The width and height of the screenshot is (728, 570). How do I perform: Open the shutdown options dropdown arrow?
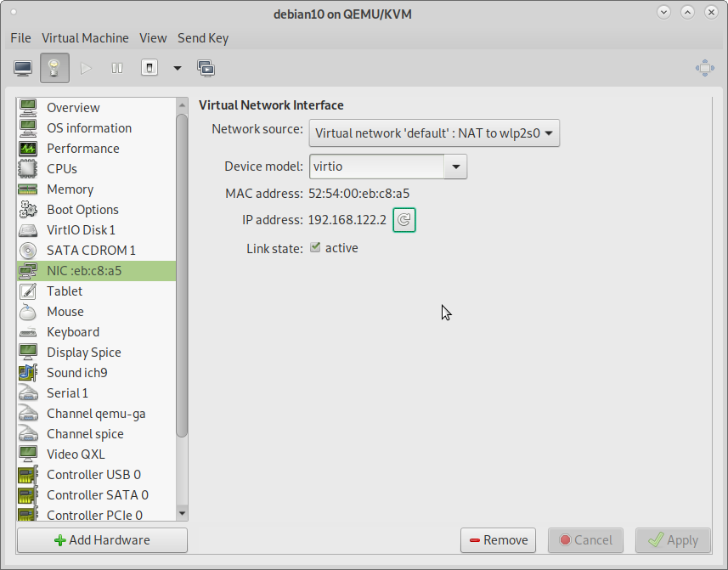coord(178,68)
